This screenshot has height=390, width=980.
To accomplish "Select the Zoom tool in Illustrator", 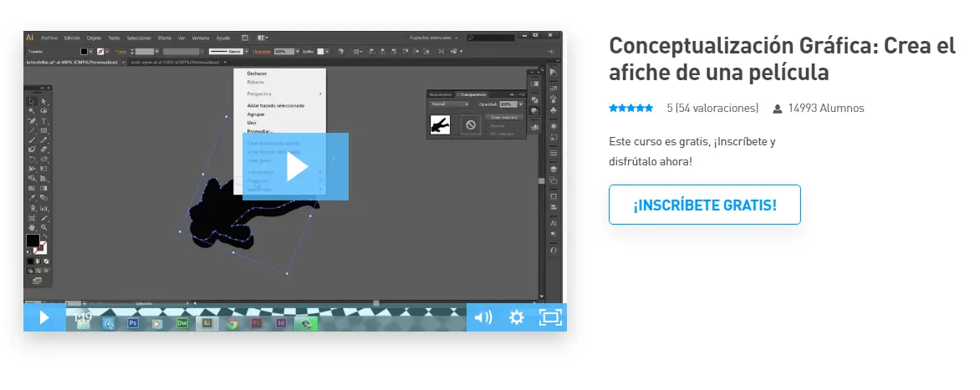I will click(x=43, y=228).
